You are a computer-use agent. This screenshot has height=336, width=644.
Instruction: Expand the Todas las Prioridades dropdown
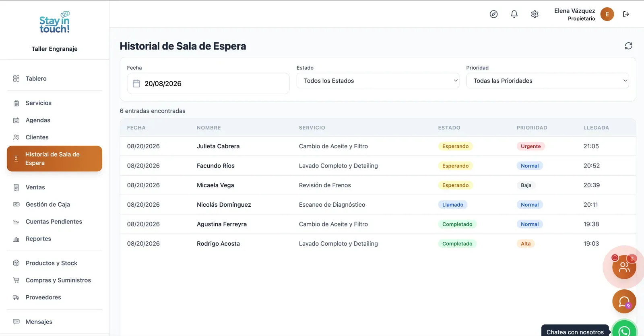(x=547, y=81)
